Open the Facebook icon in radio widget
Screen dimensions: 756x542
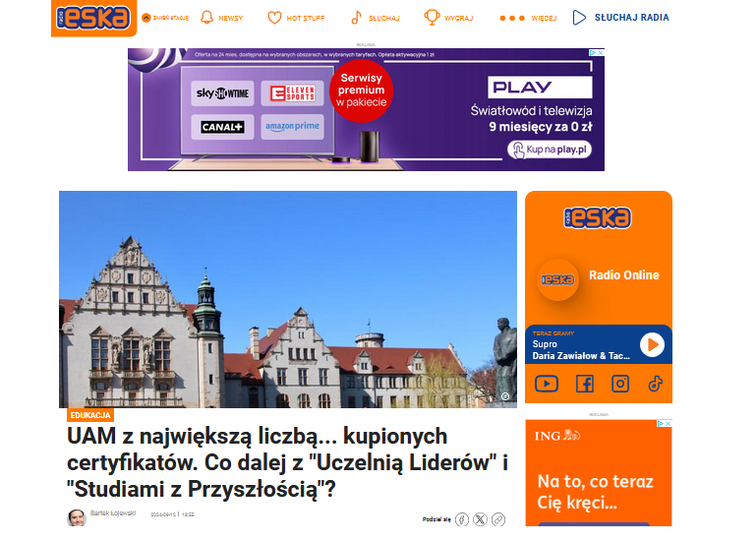coord(584,384)
